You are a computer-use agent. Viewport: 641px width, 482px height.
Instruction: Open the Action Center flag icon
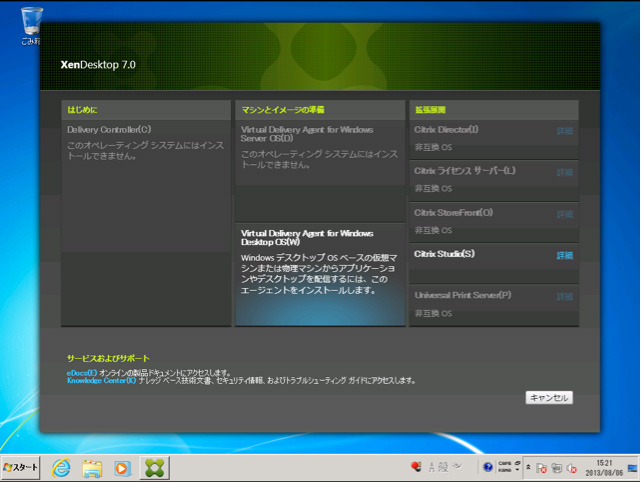pos(541,468)
